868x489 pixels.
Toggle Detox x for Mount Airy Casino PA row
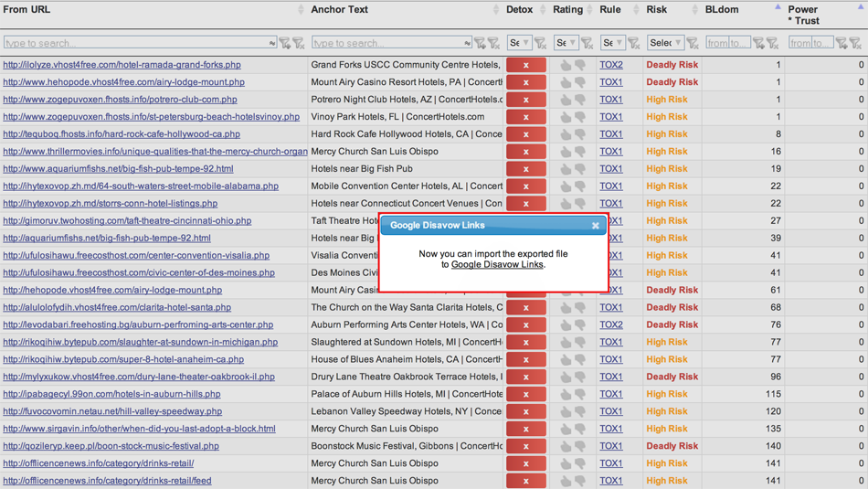pyautogui.click(x=526, y=82)
